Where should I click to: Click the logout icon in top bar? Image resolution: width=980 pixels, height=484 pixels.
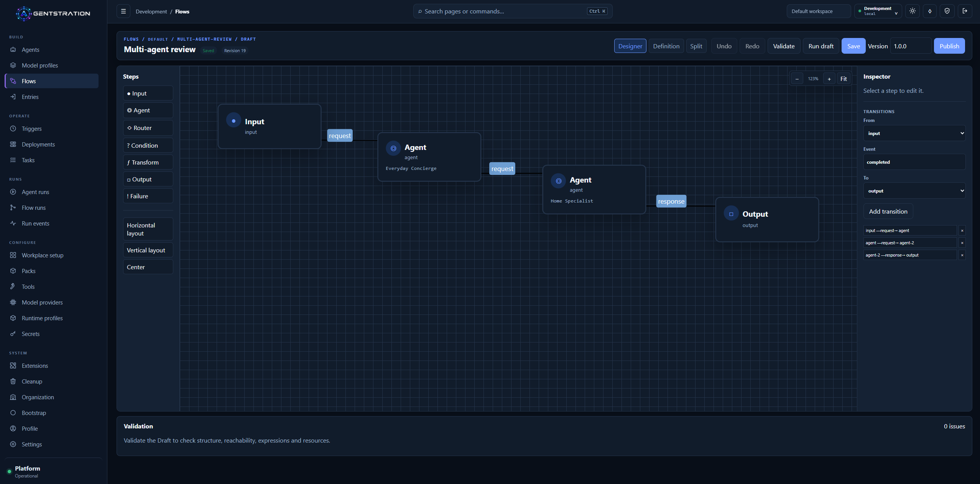pyautogui.click(x=965, y=11)
